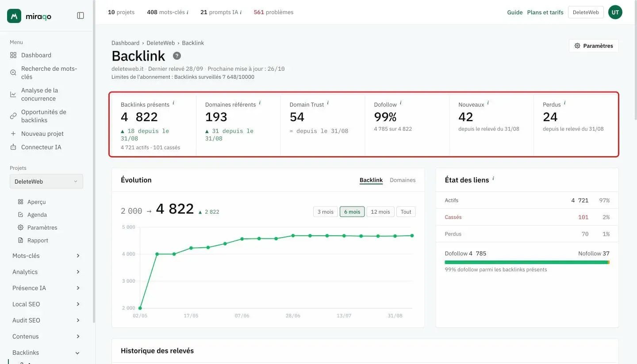The height and width of the screenshot is (364, 637).
Task: Click the DeleteWeb button in the header
Action: click(586, 12)
